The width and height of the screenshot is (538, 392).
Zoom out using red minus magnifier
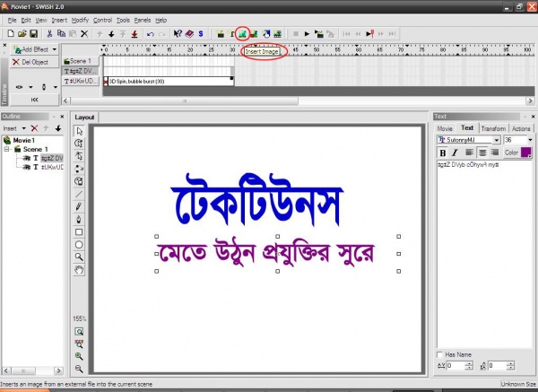point(79,369)
